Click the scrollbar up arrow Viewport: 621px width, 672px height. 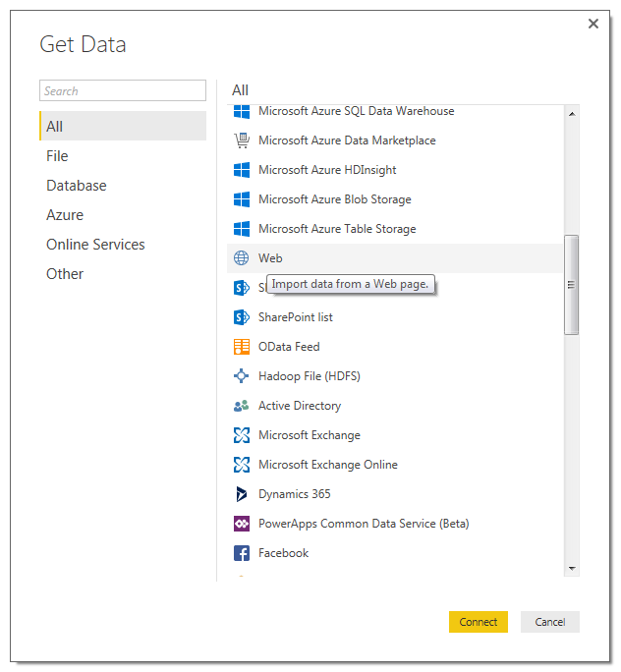coord(572,114)
